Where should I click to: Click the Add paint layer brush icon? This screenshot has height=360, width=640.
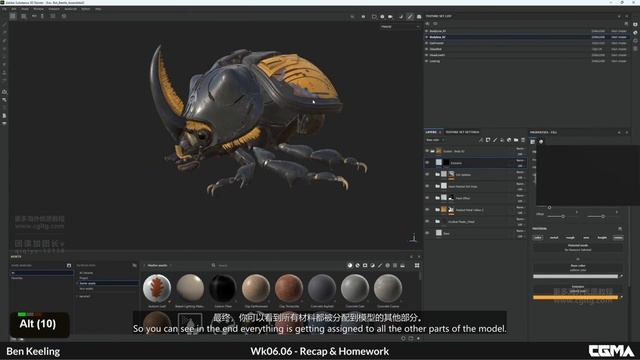pos(495,140)
